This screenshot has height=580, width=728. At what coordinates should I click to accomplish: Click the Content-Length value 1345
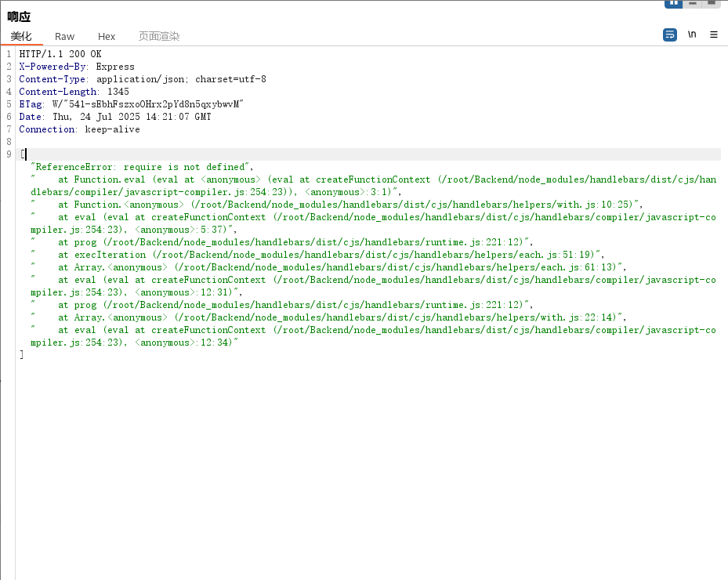(118, 92)
